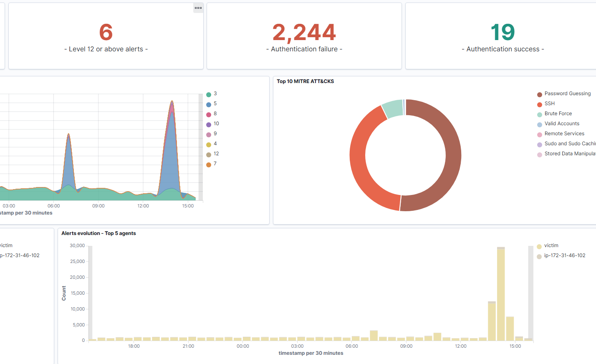The image size is (596, 364).
Task: Toggle the Remote Services legend entry
Action: [564, 134]
